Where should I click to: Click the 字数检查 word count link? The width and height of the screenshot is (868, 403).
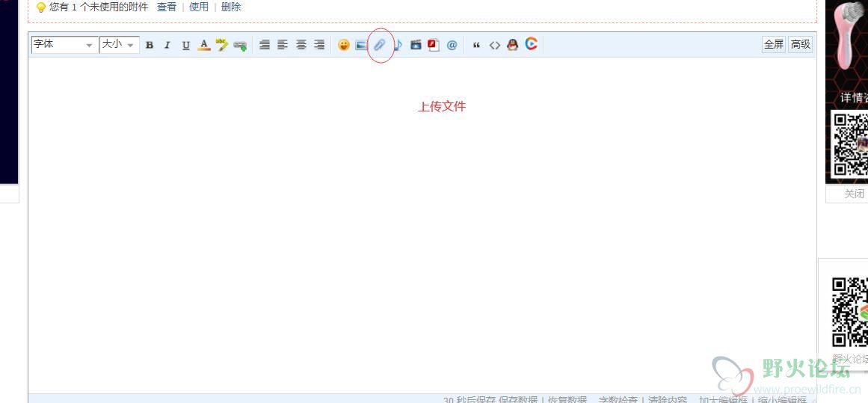pos(618,400)
